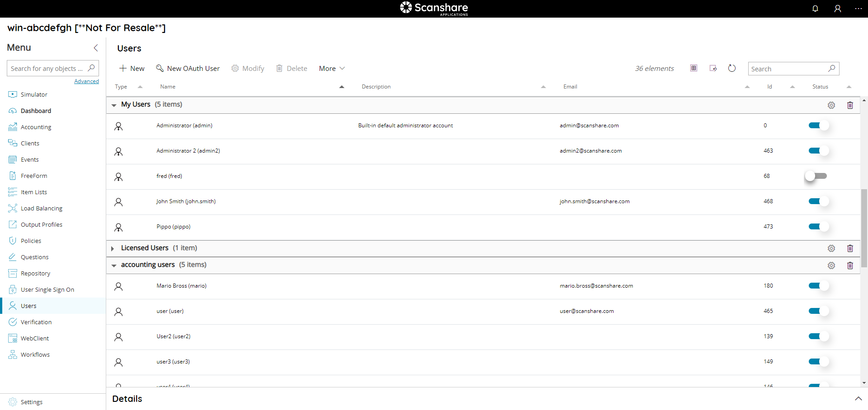Delete My Users group with trash icon
Image resolution: width=868 pixels, height=410 pixels.
pos(850,105)
